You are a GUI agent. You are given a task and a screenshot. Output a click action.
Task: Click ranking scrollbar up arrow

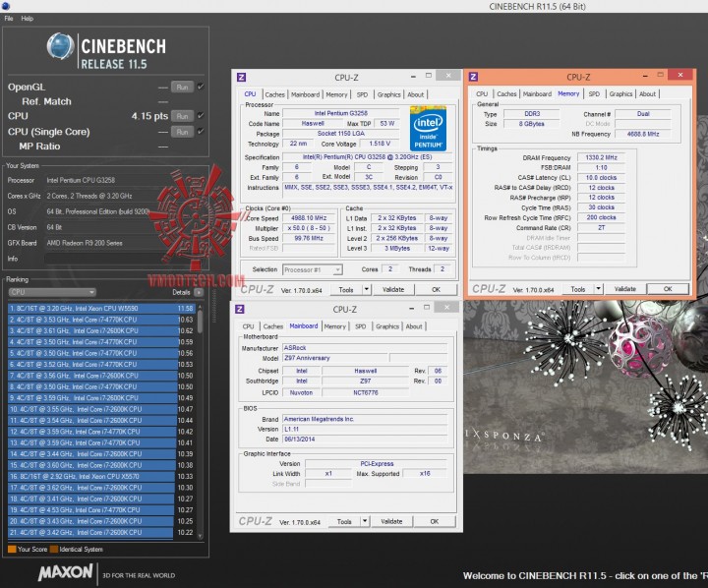[200, 307]
